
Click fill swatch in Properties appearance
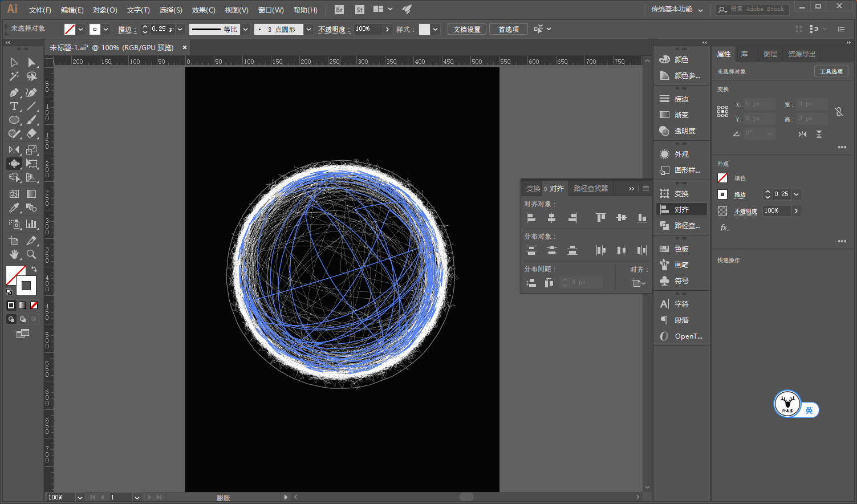(722, 178)
